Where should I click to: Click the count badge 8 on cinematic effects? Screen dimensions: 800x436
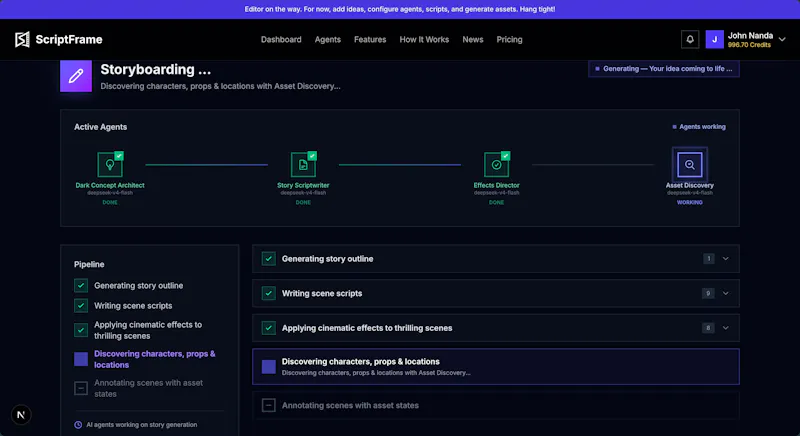pos(708,328)
